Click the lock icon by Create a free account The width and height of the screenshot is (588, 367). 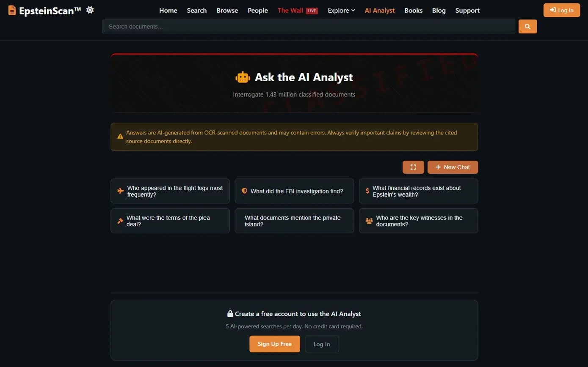pos(230,314)
